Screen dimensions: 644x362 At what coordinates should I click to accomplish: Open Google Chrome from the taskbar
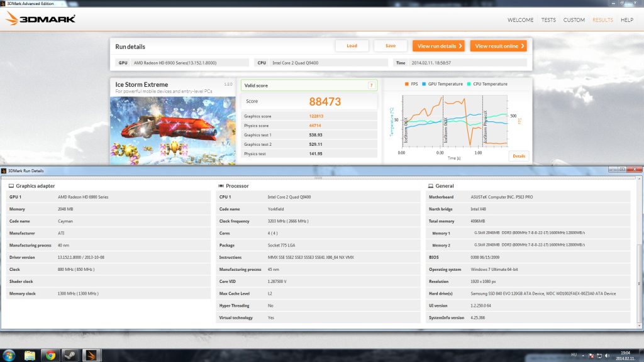click(x=50, y=356)
